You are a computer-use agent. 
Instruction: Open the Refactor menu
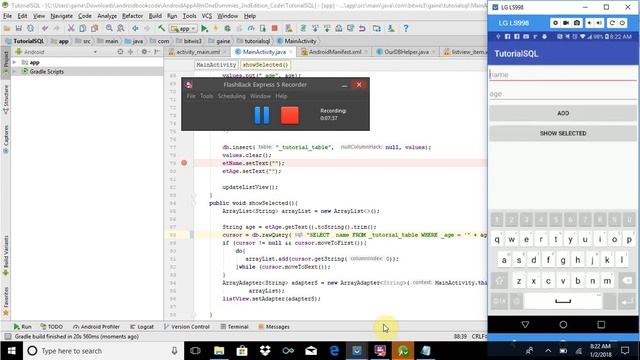133,16
